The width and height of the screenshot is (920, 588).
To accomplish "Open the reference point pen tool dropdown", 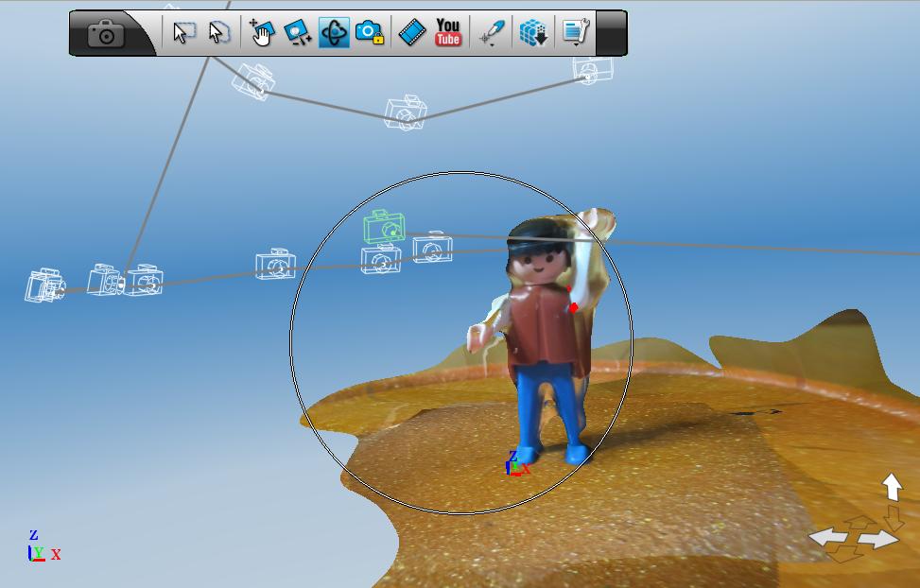I will (492, 33).
